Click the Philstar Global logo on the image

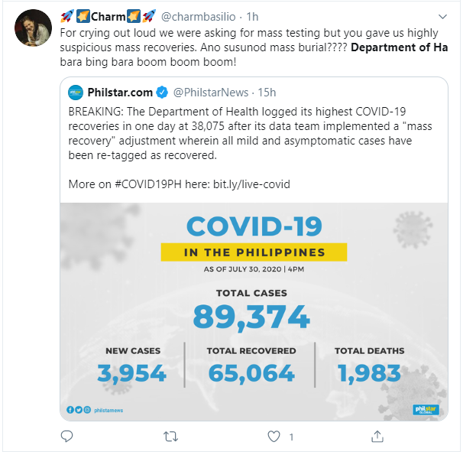[x=424, y=409]
